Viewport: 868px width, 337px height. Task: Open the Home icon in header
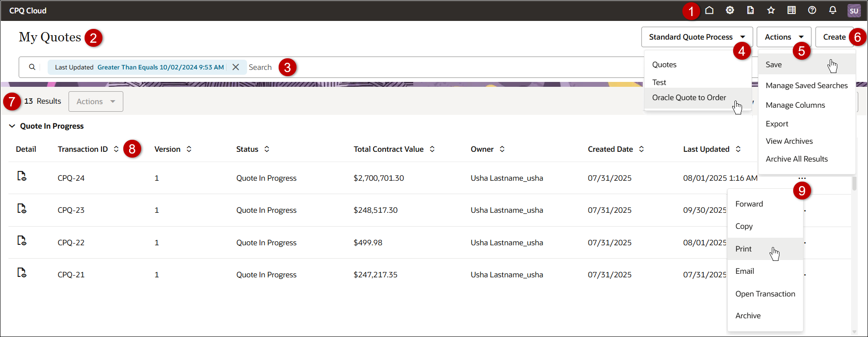(709, 10)
